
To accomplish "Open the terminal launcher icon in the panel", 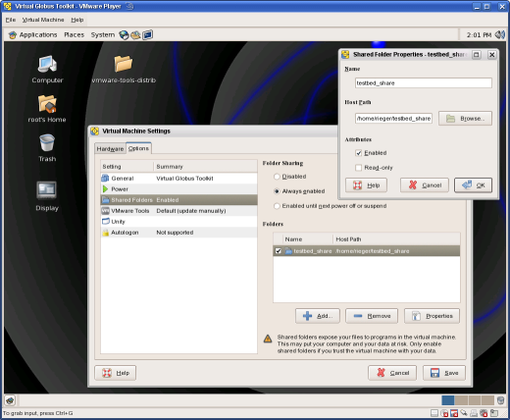I will coord(147,34).
